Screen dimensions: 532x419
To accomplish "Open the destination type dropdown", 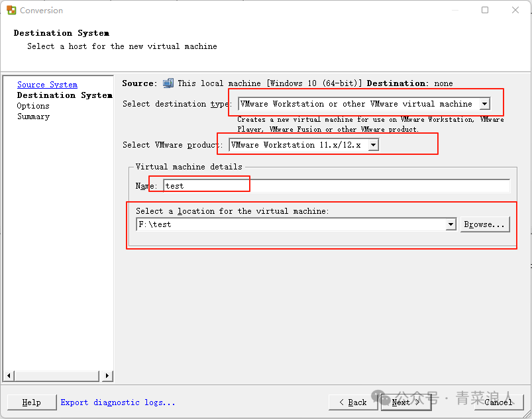I will [x=485, y=104].
